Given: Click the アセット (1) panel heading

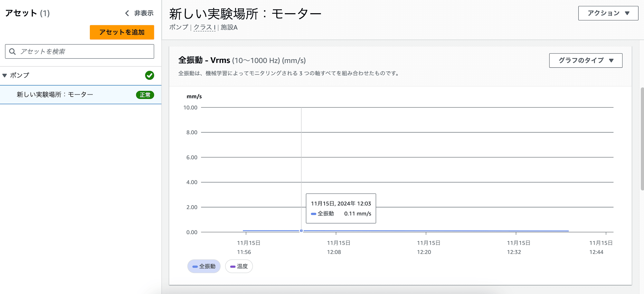Looking at the screenshot, I should click(27, 13).
